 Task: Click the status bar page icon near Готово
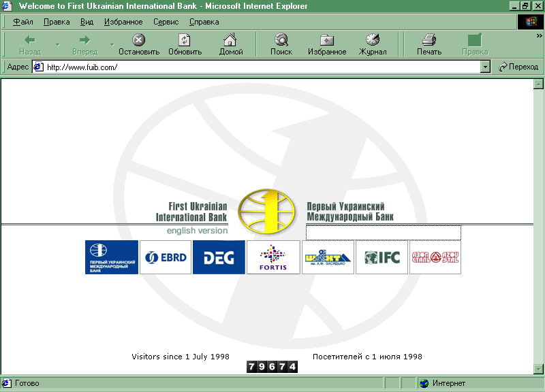click(6, 383)
